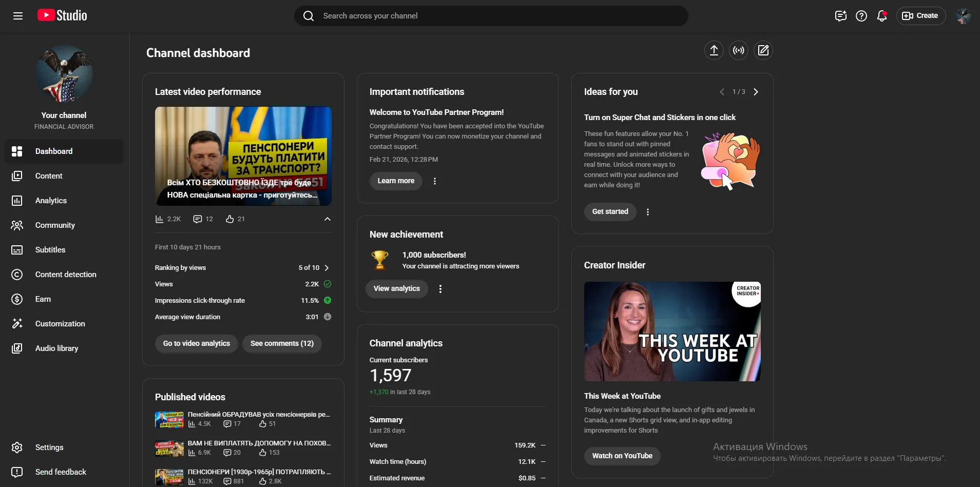Image resolution: width=980 pixels, height=487 pixels.
Task: Click the current subscribers count 1,597
Action: click(x=391, y=376)
